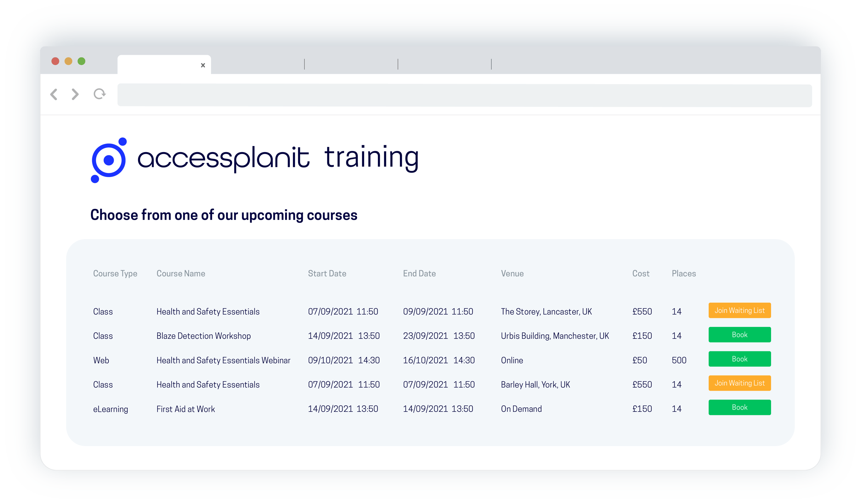Book the Blaze Detection Workshop
Viewport: 861px width, 504px height.
pyautogui.click(x=740, y=335)
